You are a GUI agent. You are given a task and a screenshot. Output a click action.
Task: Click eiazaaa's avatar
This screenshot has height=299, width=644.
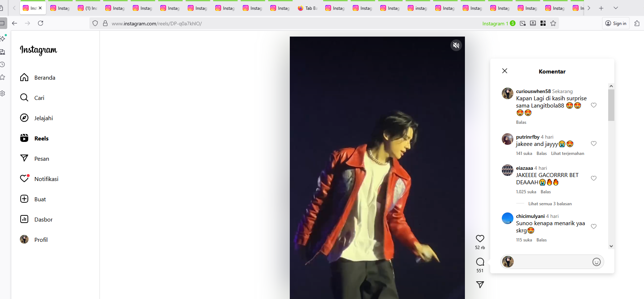click(x=508, y=170)
